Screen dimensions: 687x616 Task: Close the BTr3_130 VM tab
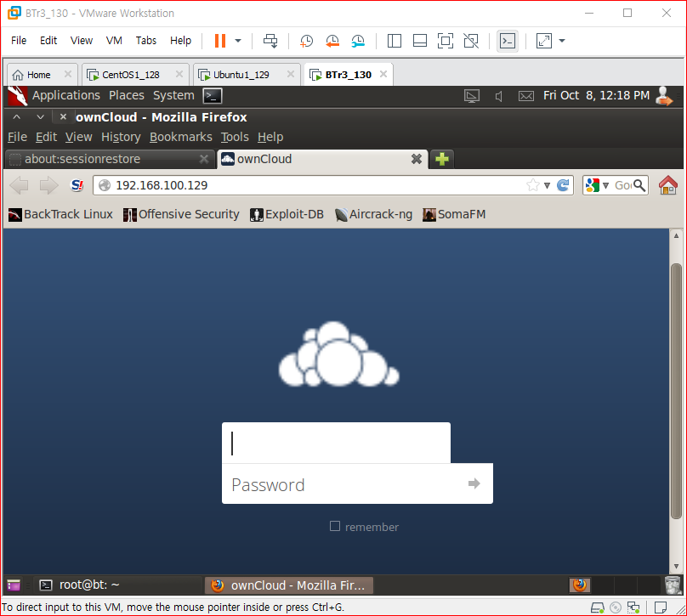383,74
